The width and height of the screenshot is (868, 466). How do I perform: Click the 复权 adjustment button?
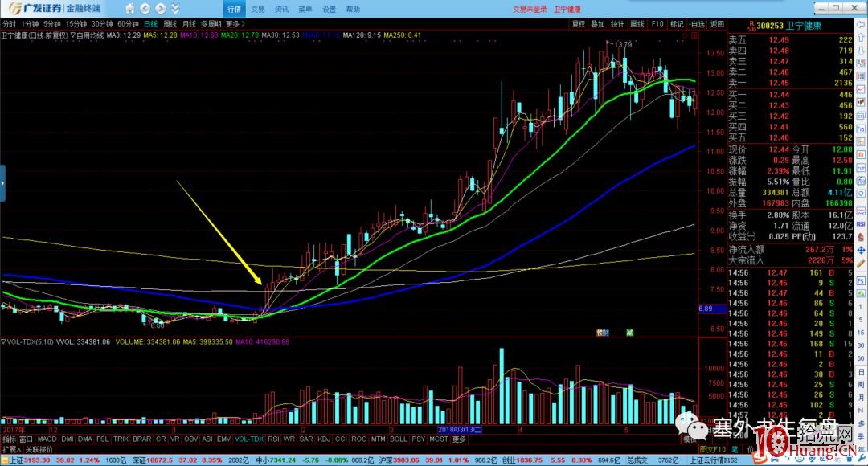point(579,24)
